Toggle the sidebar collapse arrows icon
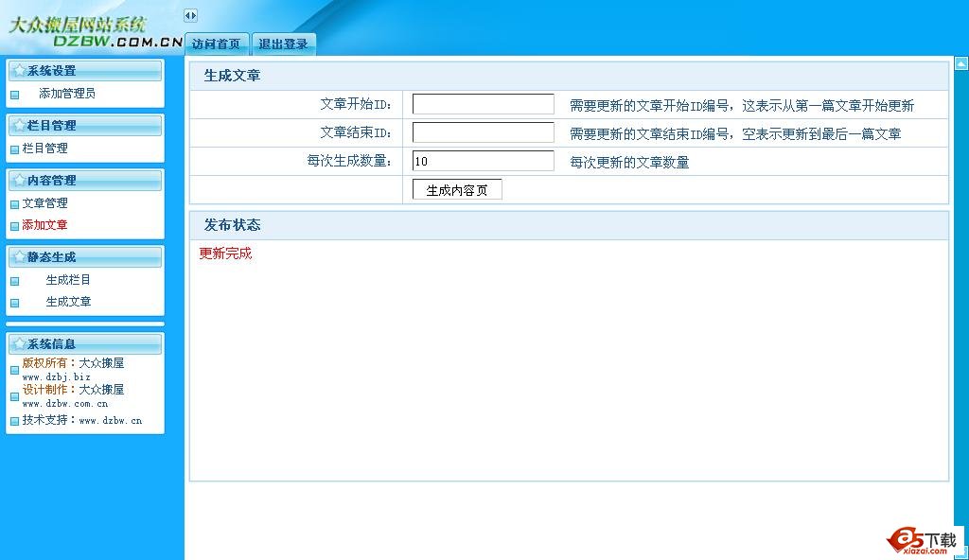This screenshot has height=560, width=969. (190, 15)
